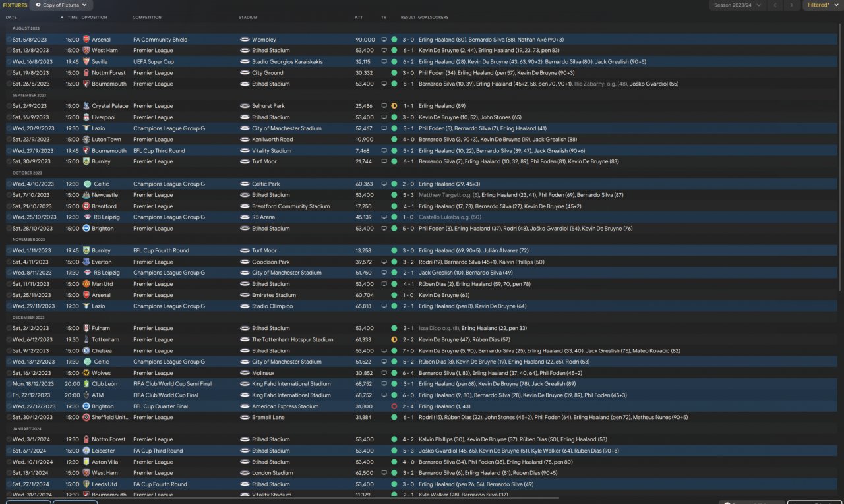
Task: Click the TV icon on the Crystal Palace fixture
Action: point(384,106)
